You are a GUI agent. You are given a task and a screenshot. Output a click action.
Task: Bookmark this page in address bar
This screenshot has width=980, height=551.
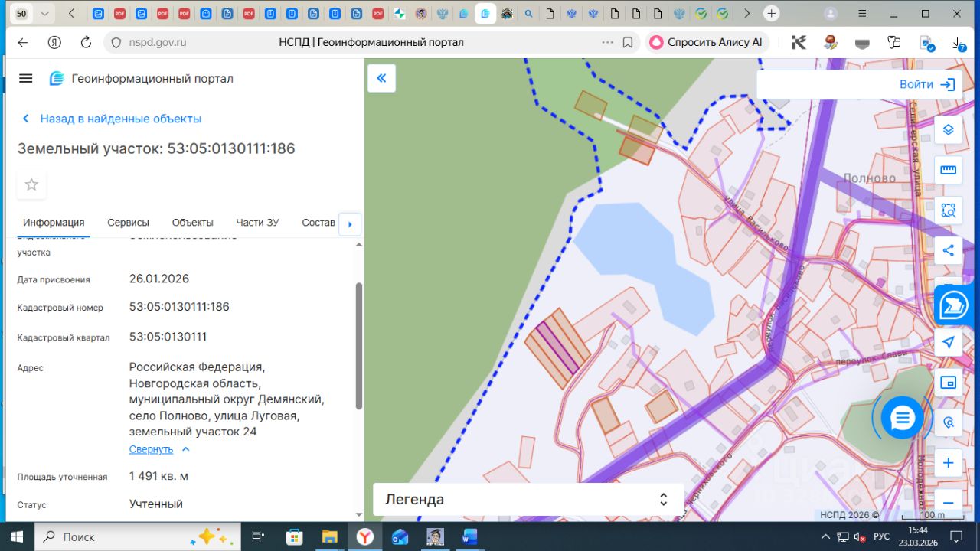pyautogui.click(x=628, y=43)
